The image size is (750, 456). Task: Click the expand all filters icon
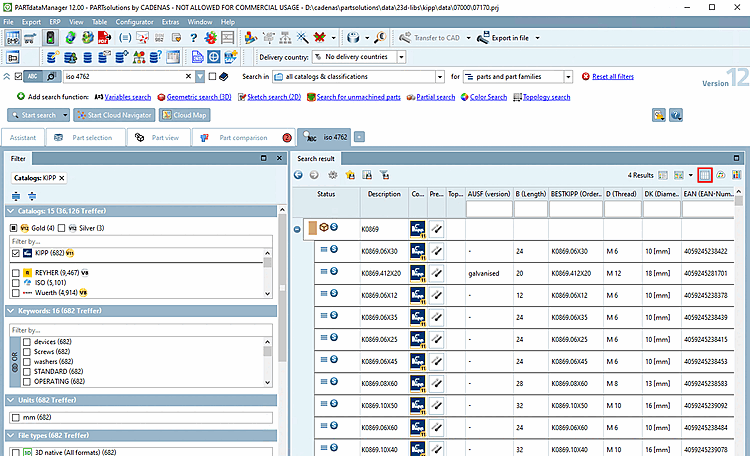pyautogui.click(x=16, y=196)
